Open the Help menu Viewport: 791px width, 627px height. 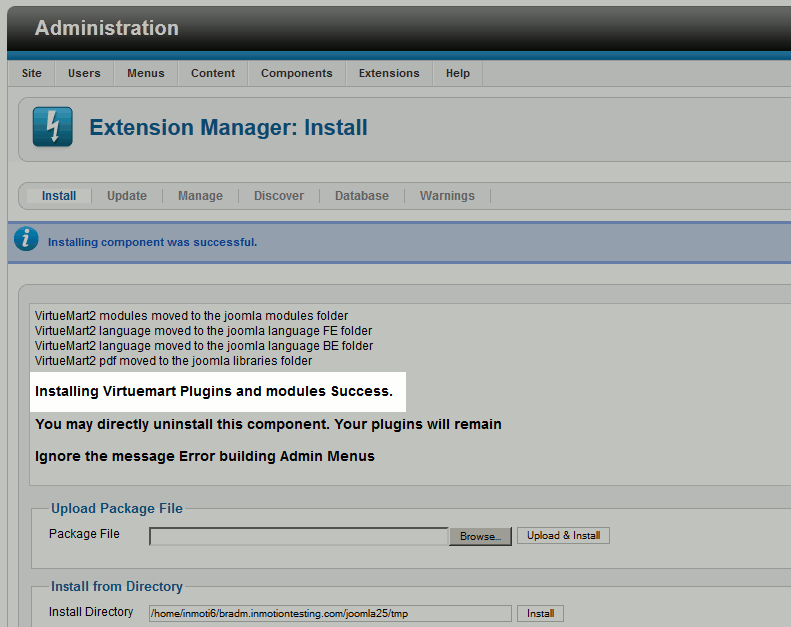[x=458, y=73]
